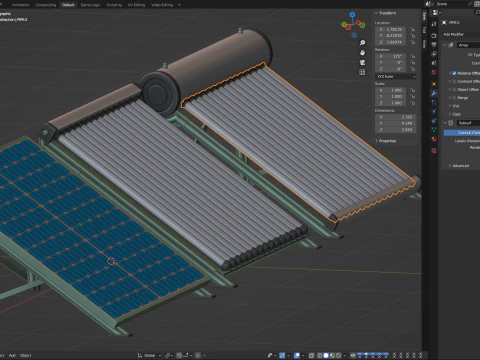The width and height of the screenshot is (480, 360).
Task: Open the Scene properties tab icon
Action: [434, 63]
